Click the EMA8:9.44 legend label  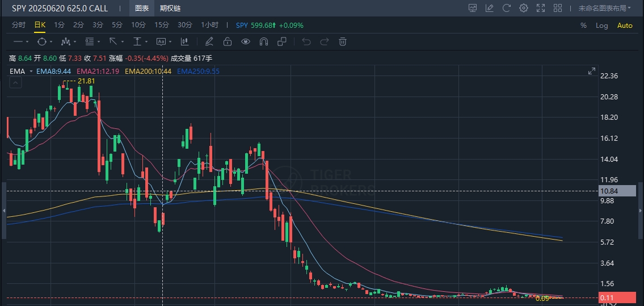pos(54,72)
